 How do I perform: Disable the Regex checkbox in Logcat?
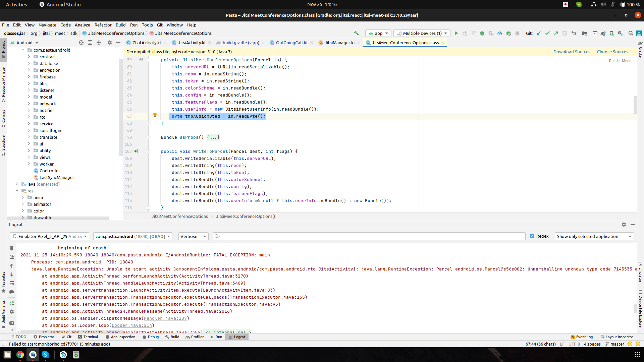(532, 236)
